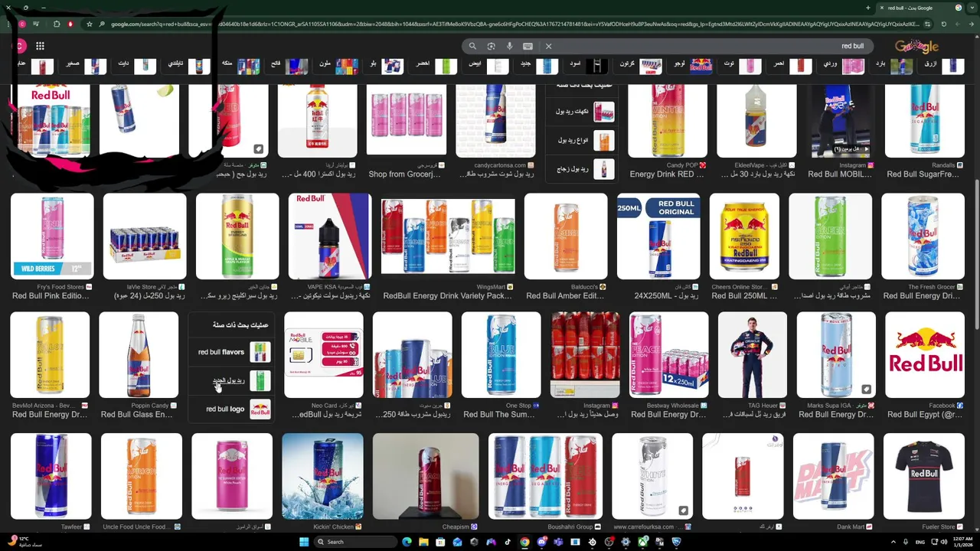Open Settings gear from the taskbar
This screenshot has width=980, height=551.
click(x=626, y=542)
